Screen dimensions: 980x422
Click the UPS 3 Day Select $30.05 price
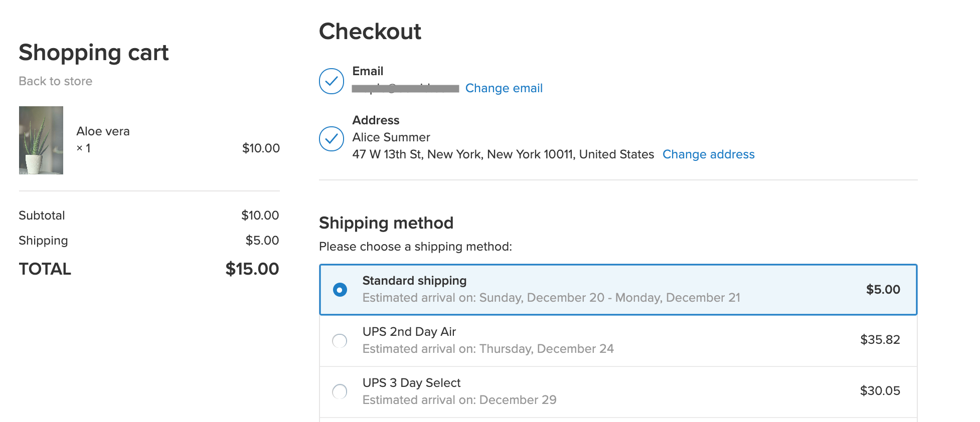click(880, 391)
